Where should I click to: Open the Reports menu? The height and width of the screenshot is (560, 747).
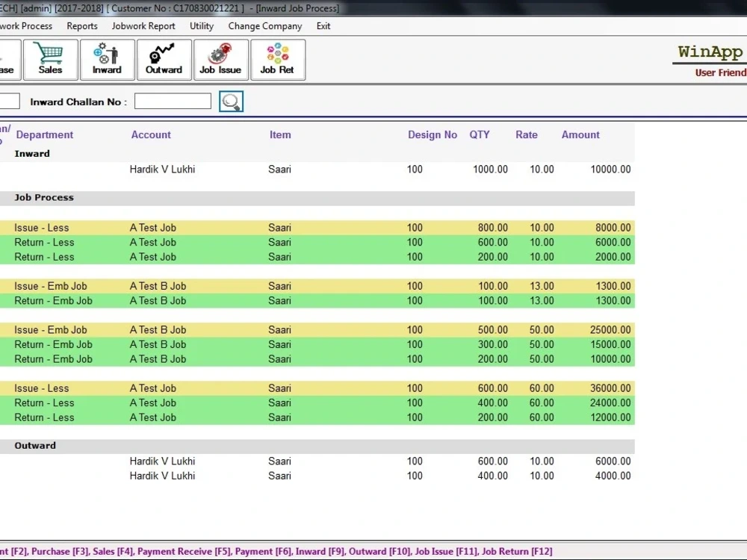[82, 25]
